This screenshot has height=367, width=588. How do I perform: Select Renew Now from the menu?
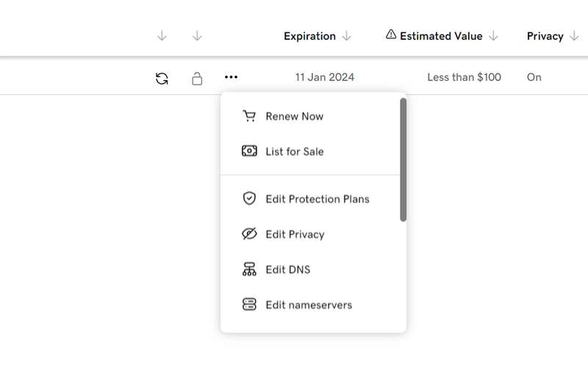coord(294,116)
